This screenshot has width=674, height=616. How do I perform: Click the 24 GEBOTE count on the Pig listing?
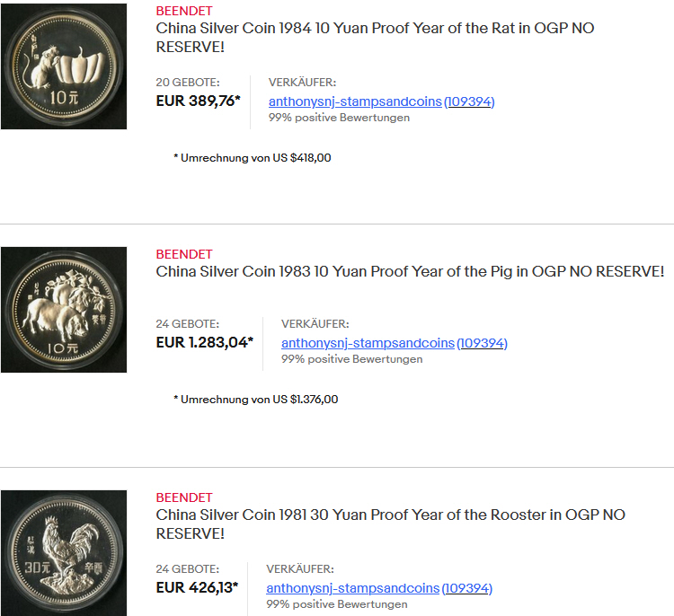point(188,323)
